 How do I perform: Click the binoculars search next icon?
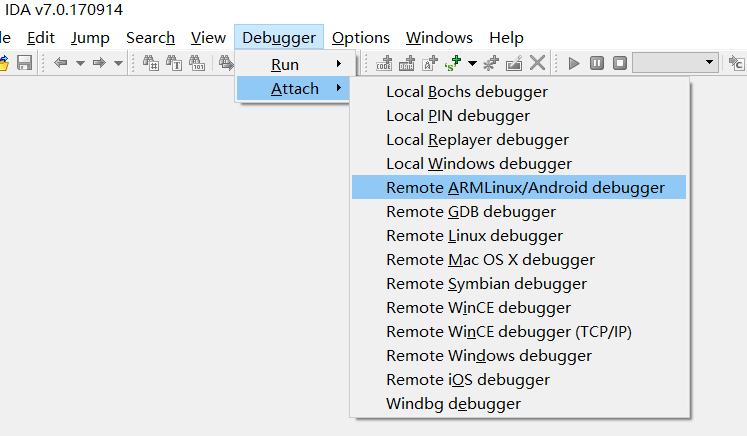point(226,63)
